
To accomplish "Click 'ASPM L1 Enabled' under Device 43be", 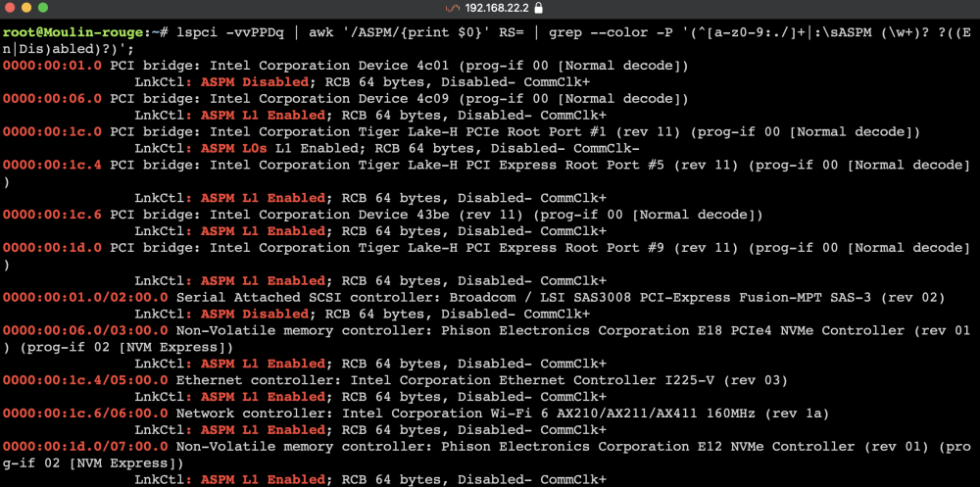I will [x=263, y=231].
